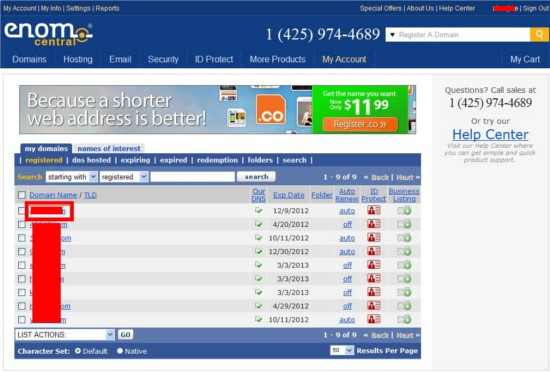Click DNS checkmark icon for the 12/30/2012 domain
550x372 pixels.
point(259,251)
